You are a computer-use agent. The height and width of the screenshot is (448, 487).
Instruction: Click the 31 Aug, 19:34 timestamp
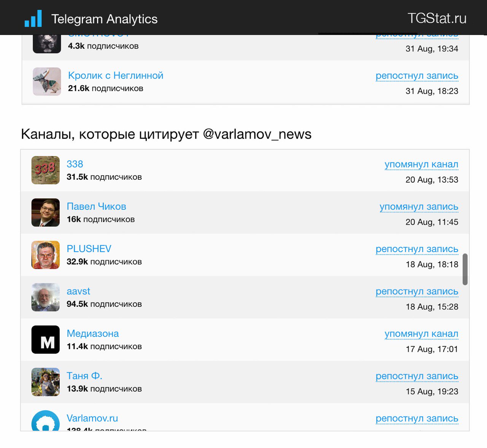click(x=432, y=49)
